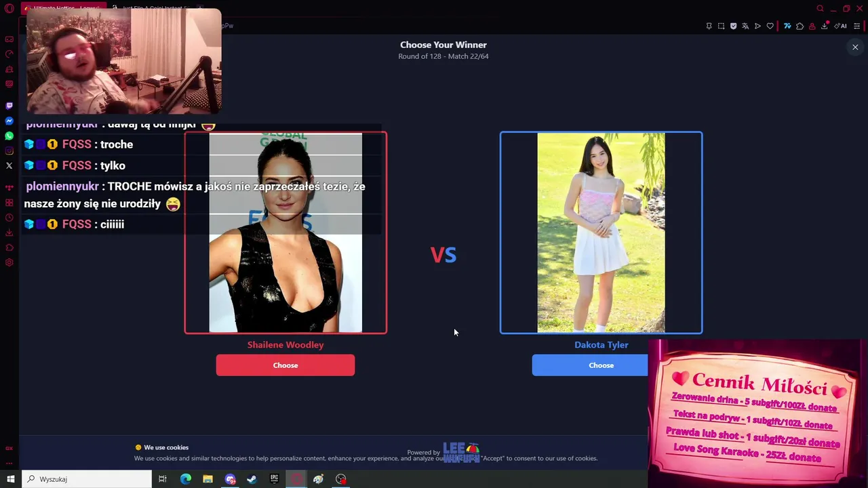The image size is (868, 488).
Task: Open Instagram in the sidebar
Action: [9, 150]
